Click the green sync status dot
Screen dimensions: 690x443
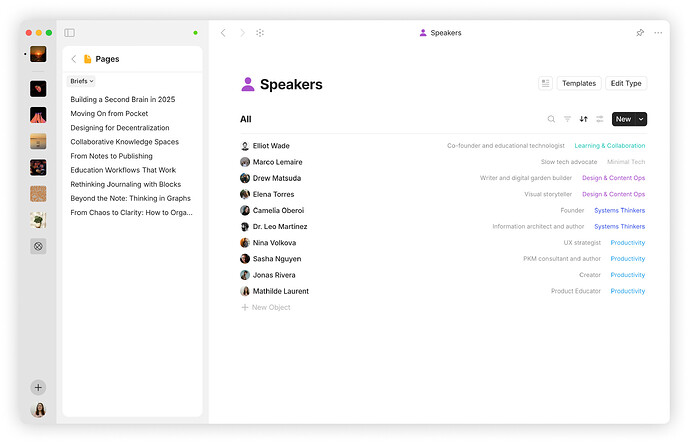(195, 33)
